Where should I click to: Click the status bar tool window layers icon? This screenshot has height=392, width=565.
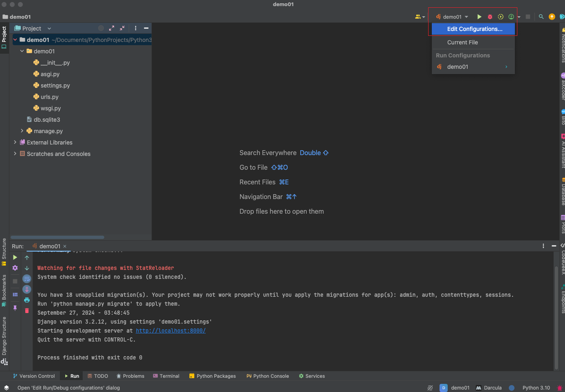(x=7, y=388)
